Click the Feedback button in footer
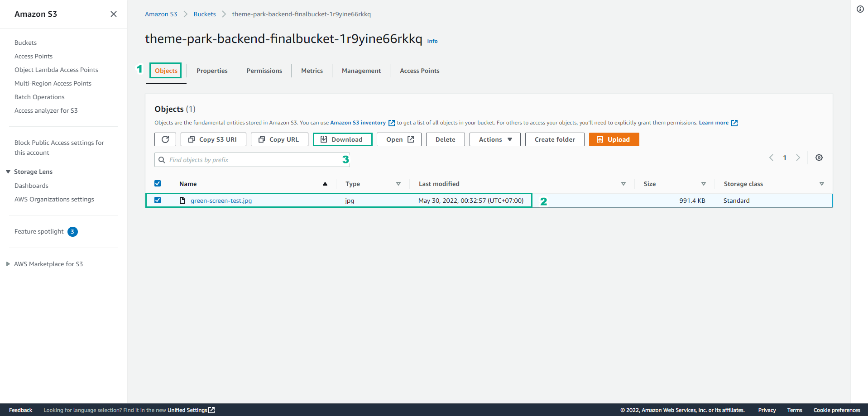868x416 pixels. coord(20,410)
